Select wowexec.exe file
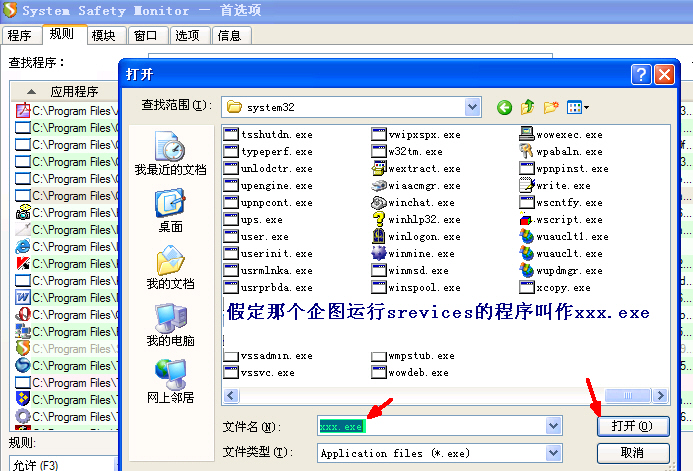 pyautogui.click(x=561, y=134)
